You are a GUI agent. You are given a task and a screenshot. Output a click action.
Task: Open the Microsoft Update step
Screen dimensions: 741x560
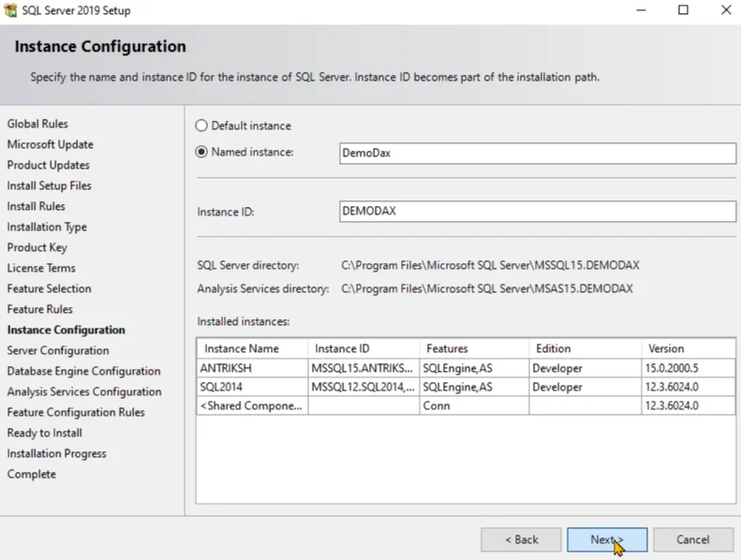pyautogui.click(x=50, y=144)
